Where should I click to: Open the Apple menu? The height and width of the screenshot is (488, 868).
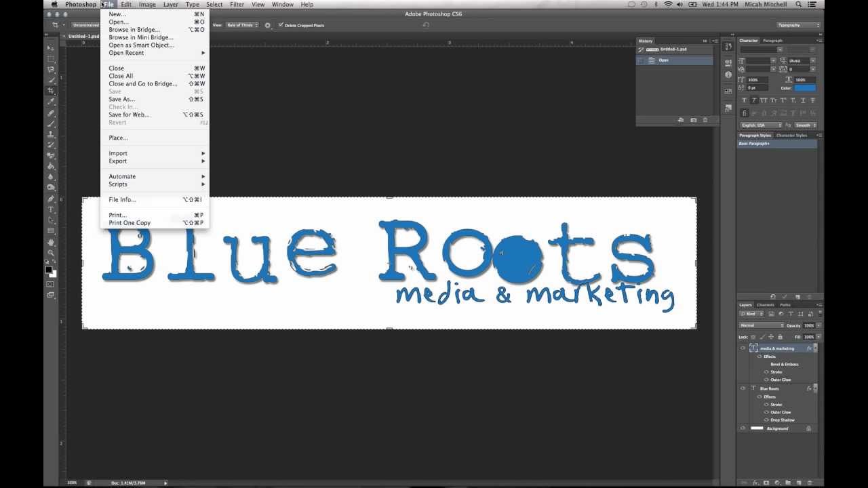[x=54, y=4]
